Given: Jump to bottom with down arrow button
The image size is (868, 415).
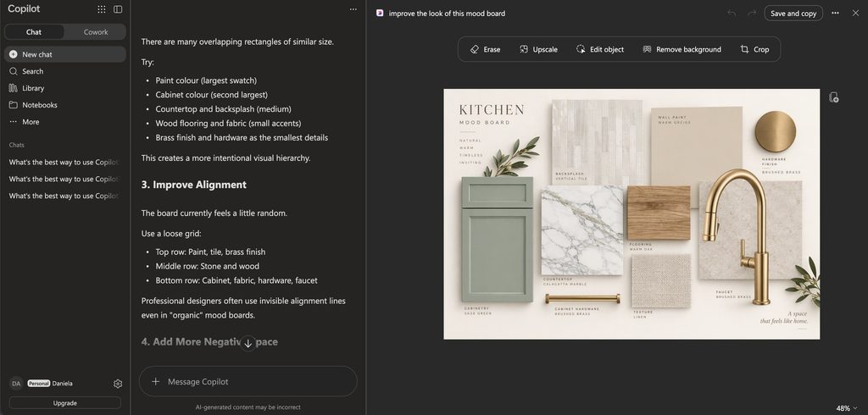Looking at the screenshot, I should (x=248, y=343).
